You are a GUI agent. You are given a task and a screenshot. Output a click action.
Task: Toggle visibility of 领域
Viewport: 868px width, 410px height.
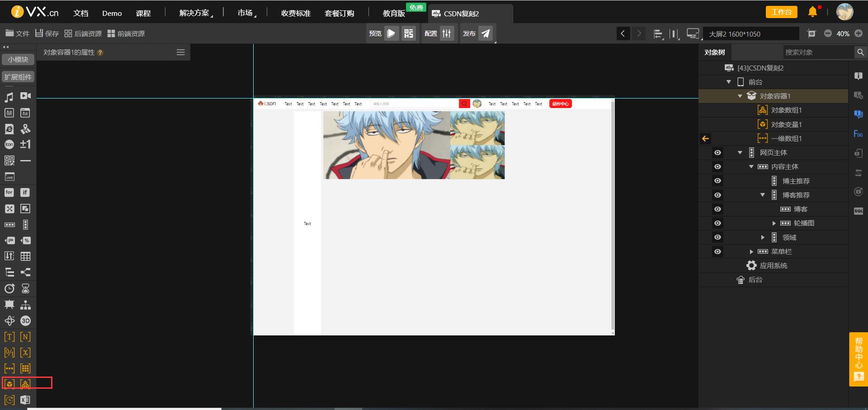click(717, 237)
